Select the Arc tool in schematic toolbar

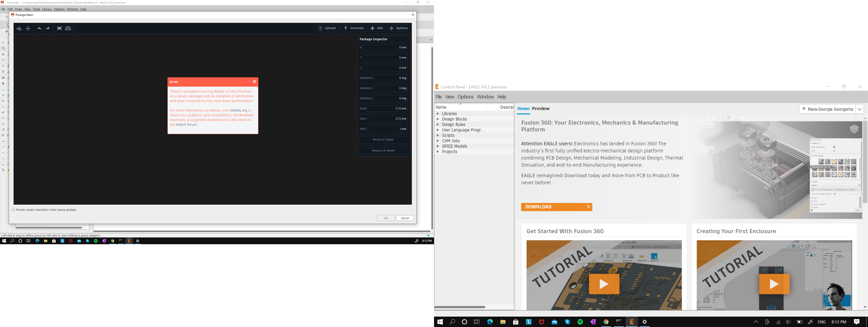tap(3, 153)
